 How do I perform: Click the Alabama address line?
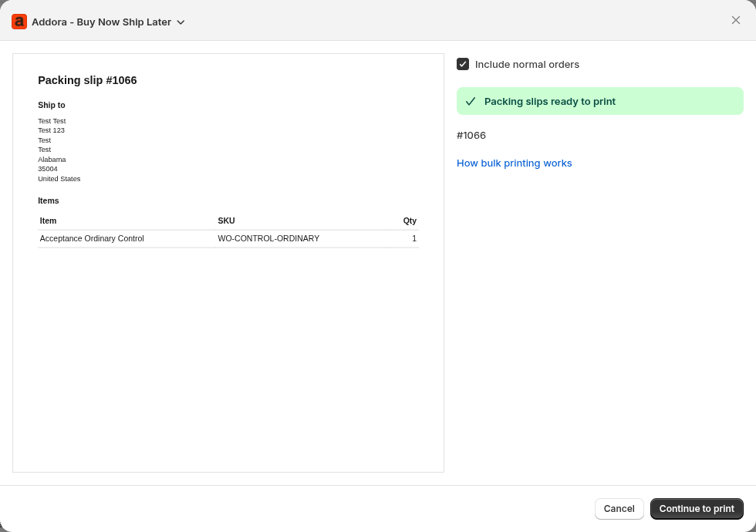pos(52,159)
